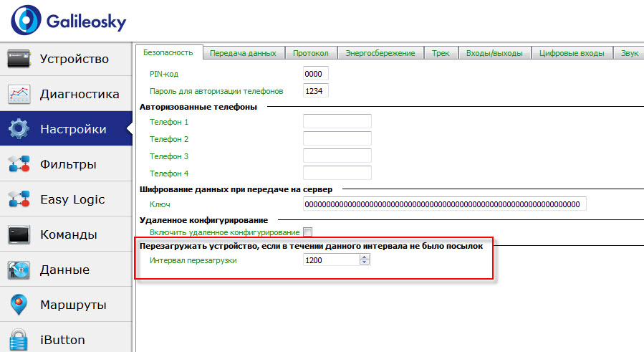The height and width of the screenshot is (352, 644).
Task: Open Диагностика via its chart icon
Action: (x=19, y=94)
